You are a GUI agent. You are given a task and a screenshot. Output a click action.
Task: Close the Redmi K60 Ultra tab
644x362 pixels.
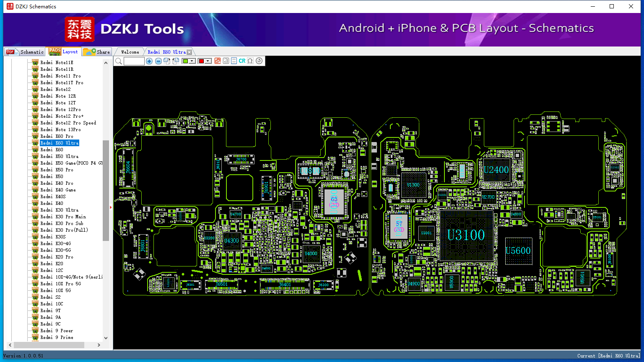tap(190, 52)
